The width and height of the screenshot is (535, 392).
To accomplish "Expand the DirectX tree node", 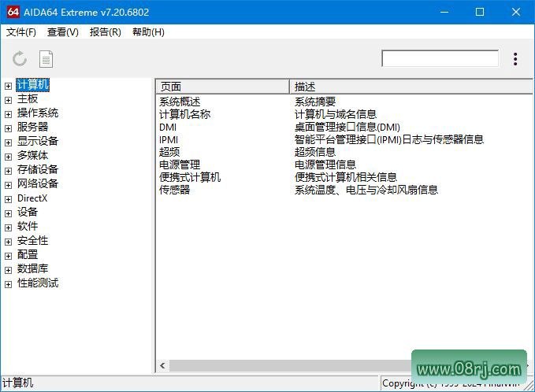I will 8,199.
